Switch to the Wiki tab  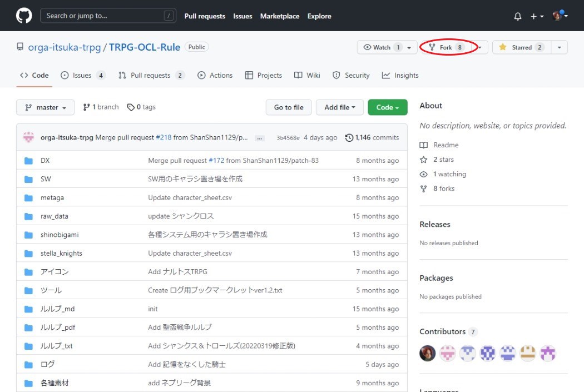point(307,75)
